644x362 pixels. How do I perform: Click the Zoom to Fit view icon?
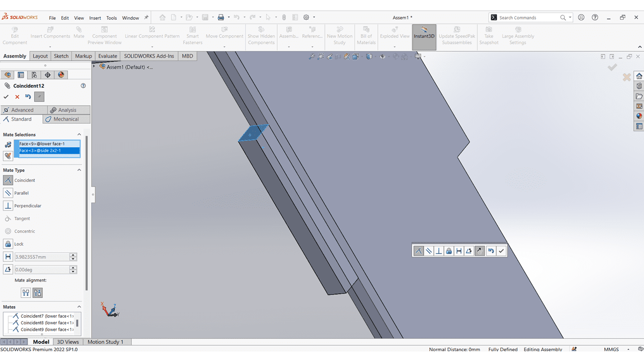(312, 57)
